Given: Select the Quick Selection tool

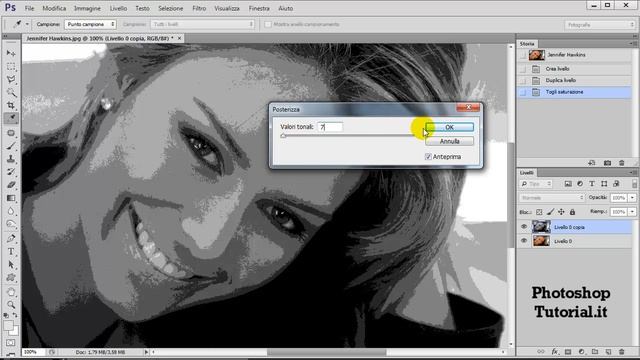Looking at the screenshot, I should pos(11,92).
